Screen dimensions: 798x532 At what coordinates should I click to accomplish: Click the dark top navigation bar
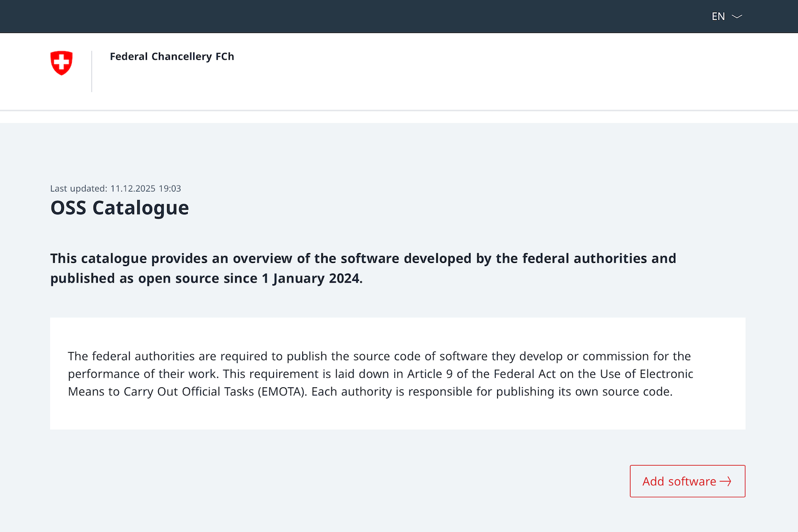coord(372,16)
